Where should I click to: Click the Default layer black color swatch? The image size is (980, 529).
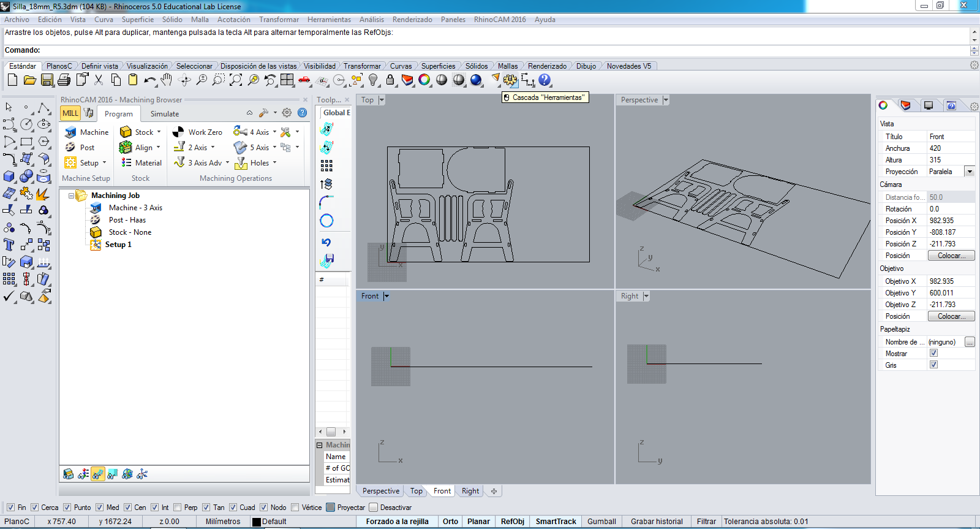click(x=257, y=522)
